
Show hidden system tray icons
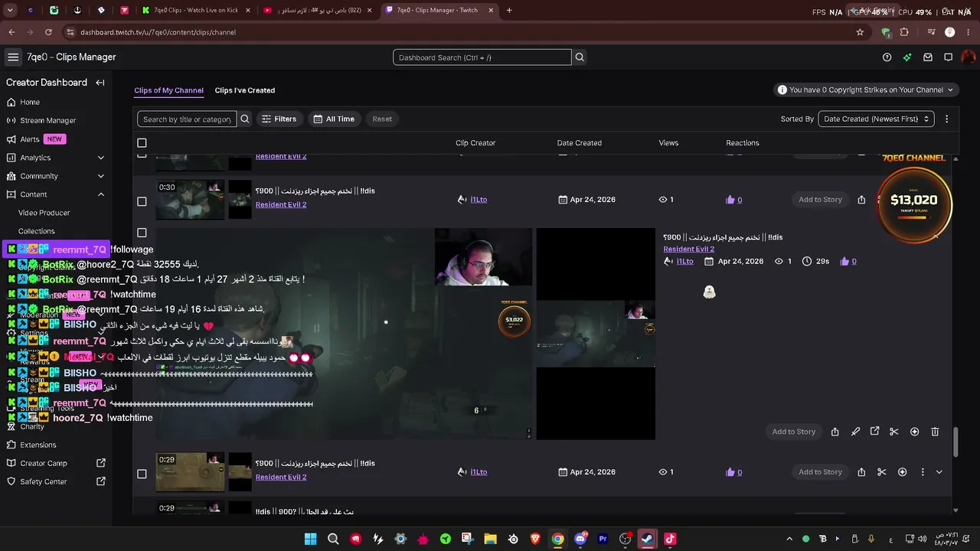(789, 539)
